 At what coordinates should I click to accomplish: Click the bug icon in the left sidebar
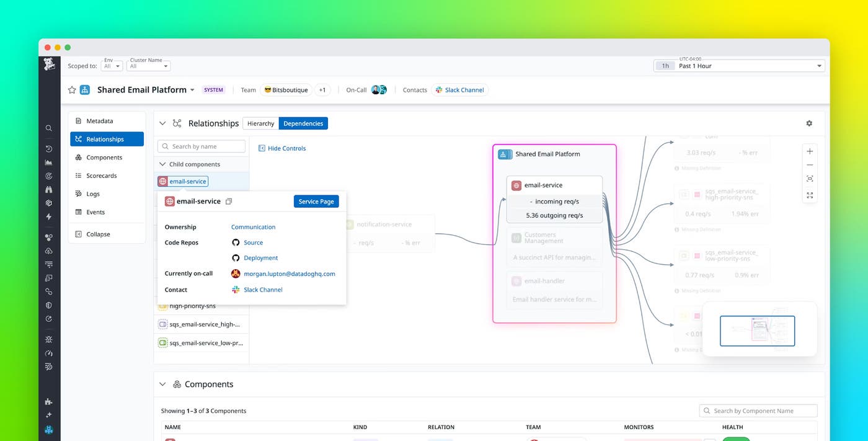coord(48,339)
